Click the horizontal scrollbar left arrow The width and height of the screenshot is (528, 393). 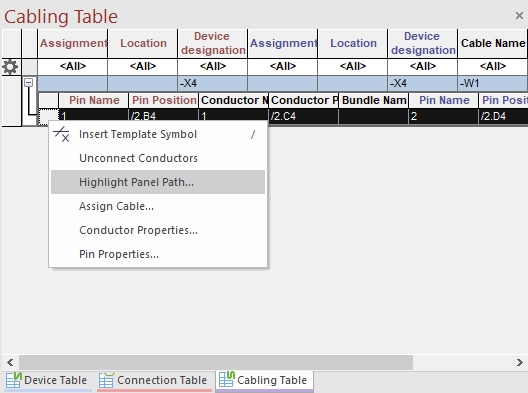tap(10, 362)
